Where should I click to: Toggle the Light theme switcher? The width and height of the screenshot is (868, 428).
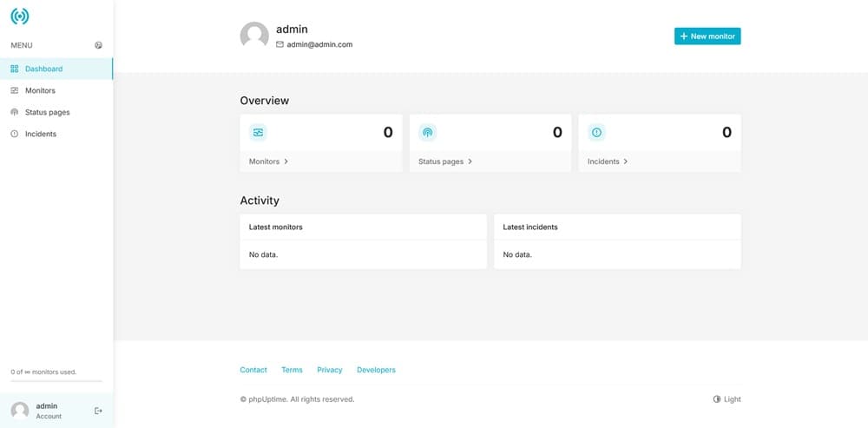(727, 399)
